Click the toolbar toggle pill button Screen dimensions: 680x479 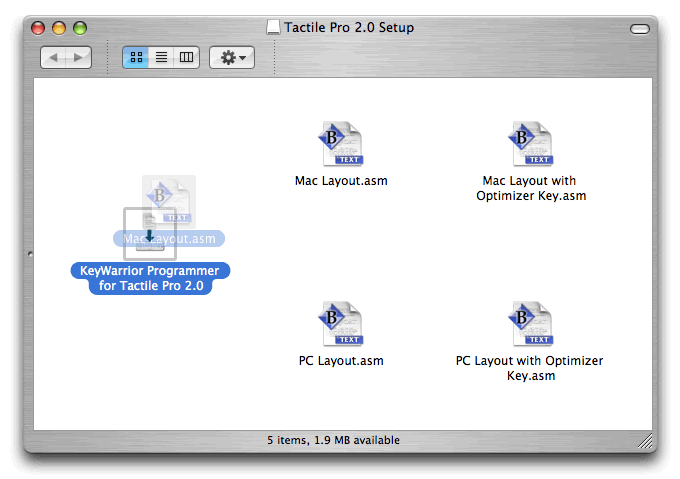[640, 29]
